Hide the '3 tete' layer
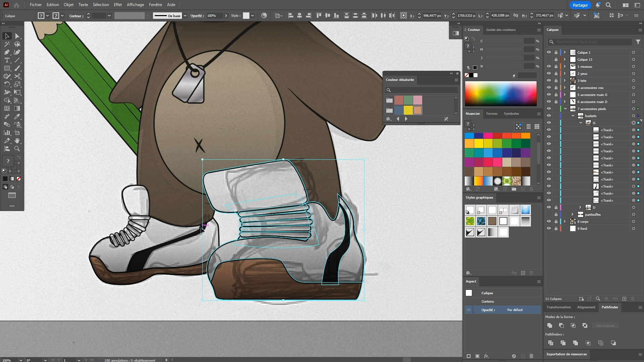 549,81
